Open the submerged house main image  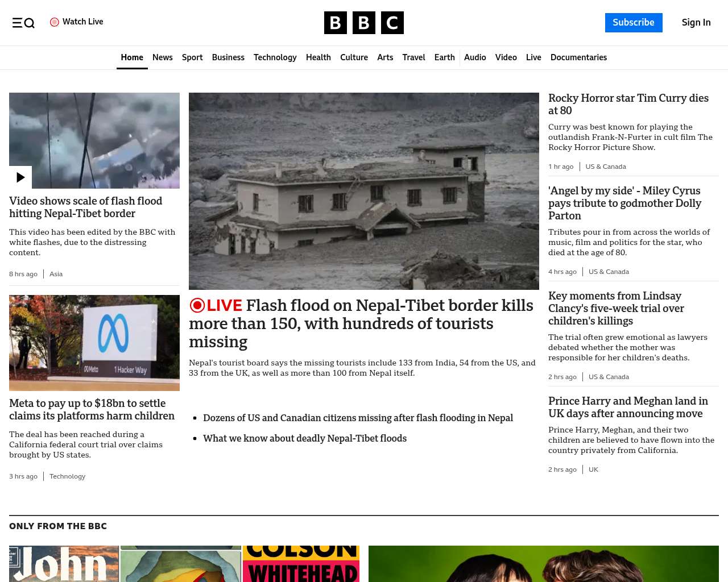(364, 191)
